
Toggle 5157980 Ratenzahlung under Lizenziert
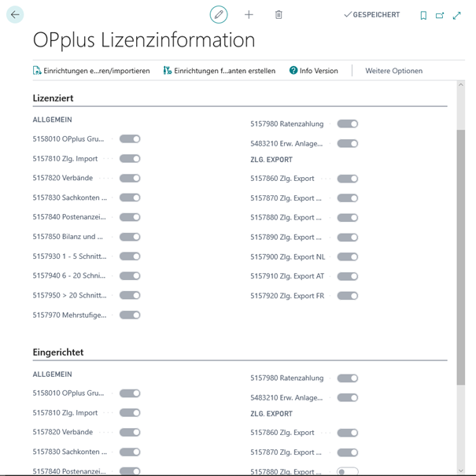coord(348,124)
